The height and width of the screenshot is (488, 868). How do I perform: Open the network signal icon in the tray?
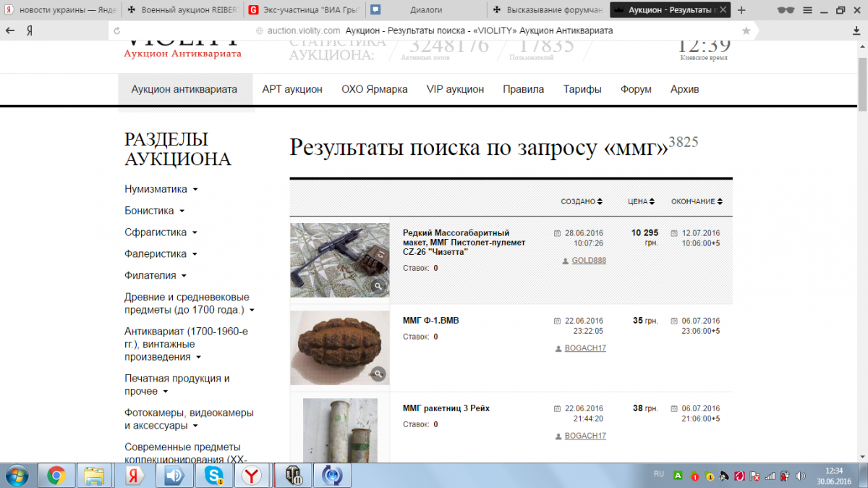(770, 476)
